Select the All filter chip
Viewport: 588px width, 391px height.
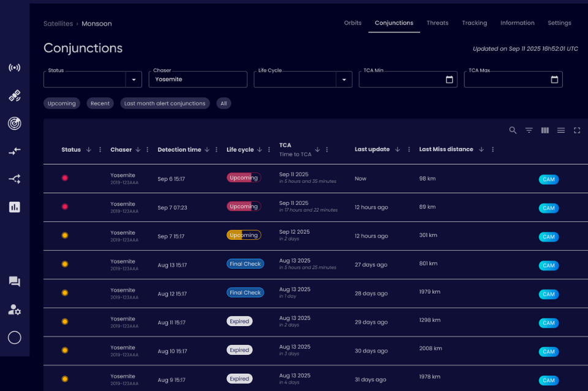[224, 103]
